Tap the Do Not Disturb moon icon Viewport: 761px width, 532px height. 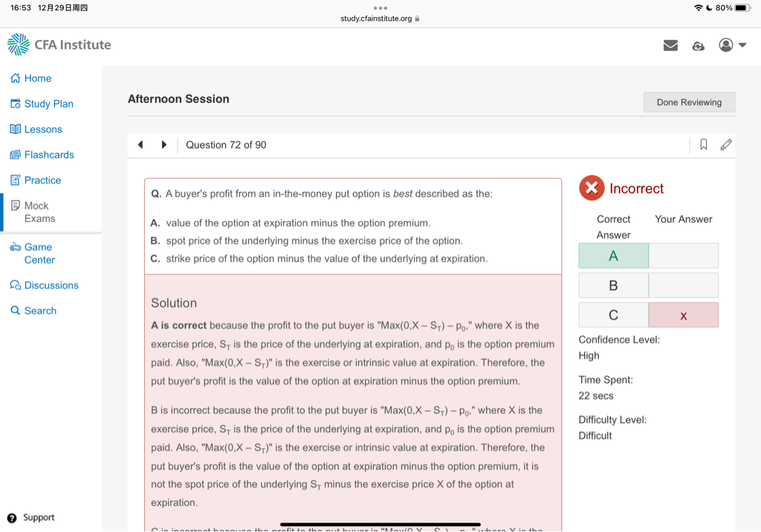709,7
